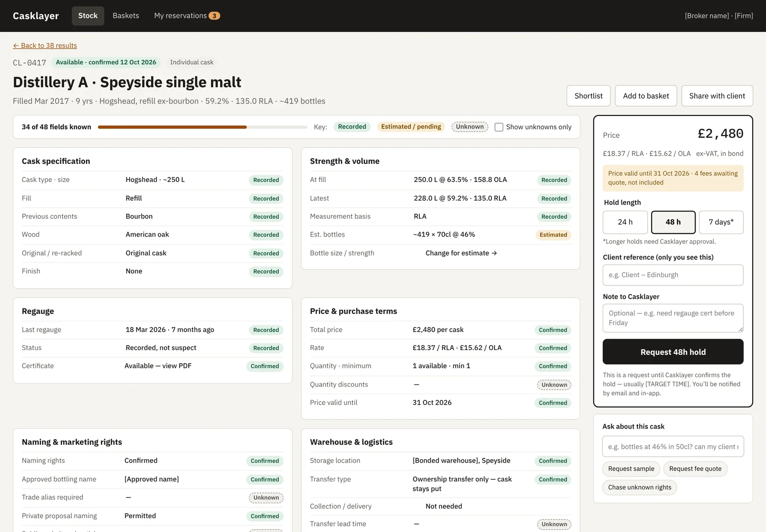Click the Available confirmed 12 Oct 2026 badge
This screenshot has width=766, height=532.
tap(106, 62)
